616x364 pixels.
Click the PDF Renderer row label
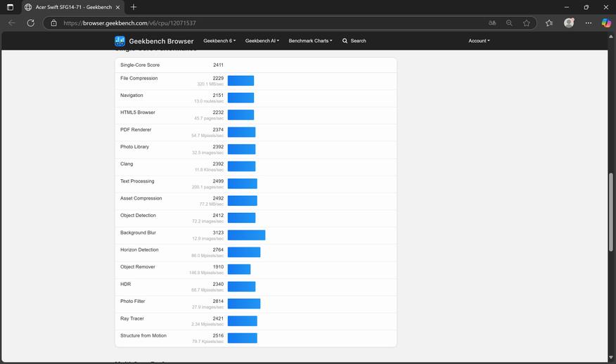[x=136, y=129]
